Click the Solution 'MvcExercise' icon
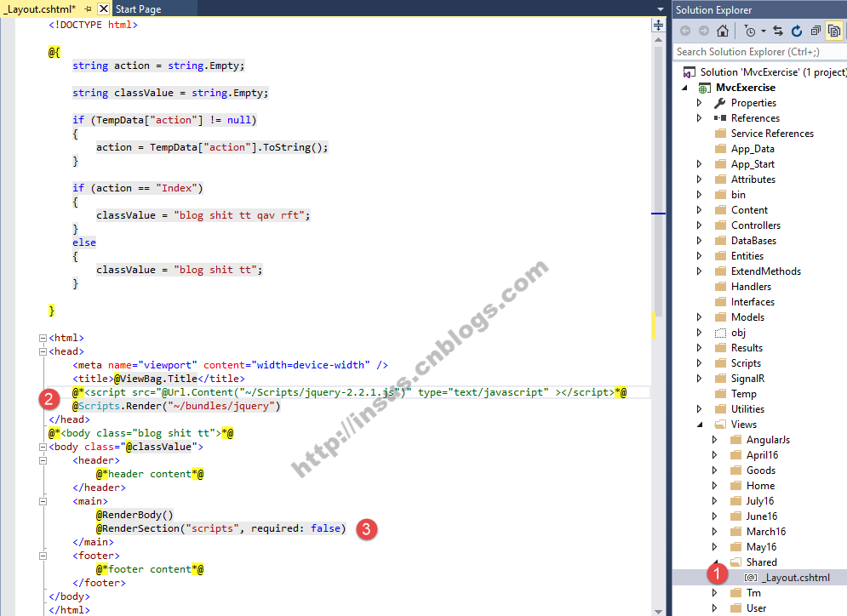Viewport: 847px width, 616px height. point(689,72)
